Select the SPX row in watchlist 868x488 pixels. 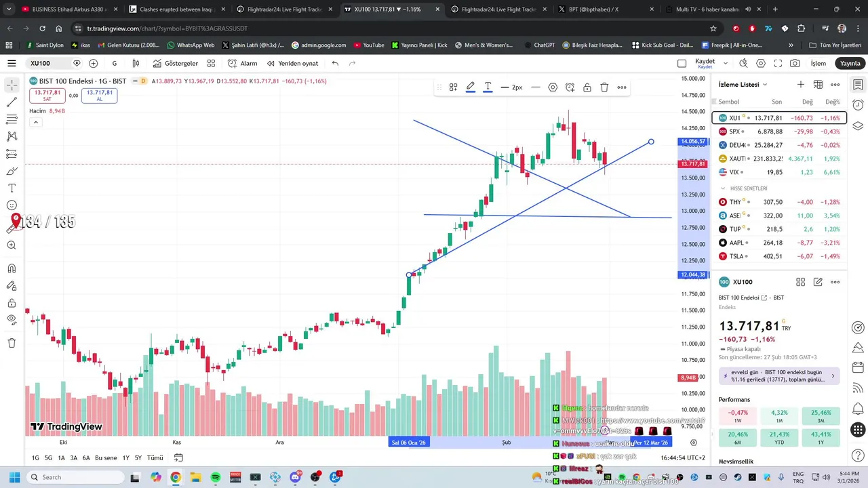coord(779,131)
